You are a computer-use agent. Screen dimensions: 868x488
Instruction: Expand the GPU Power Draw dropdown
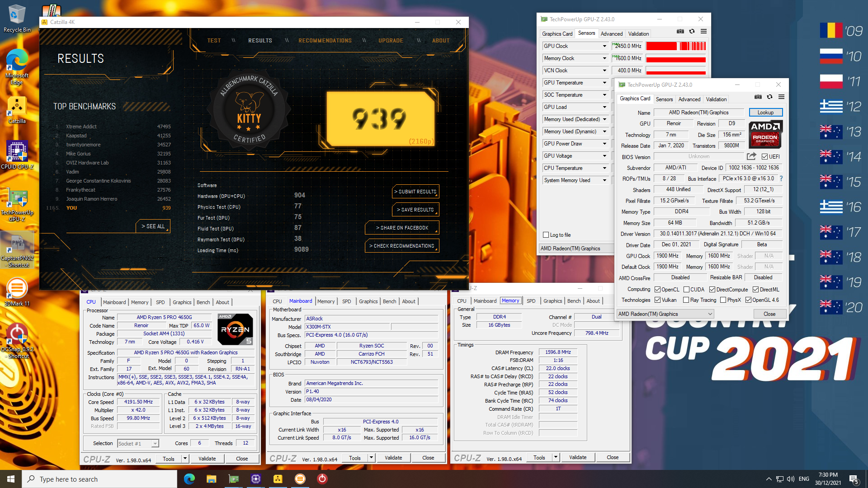pyautogui.click(x=604, y=144)
